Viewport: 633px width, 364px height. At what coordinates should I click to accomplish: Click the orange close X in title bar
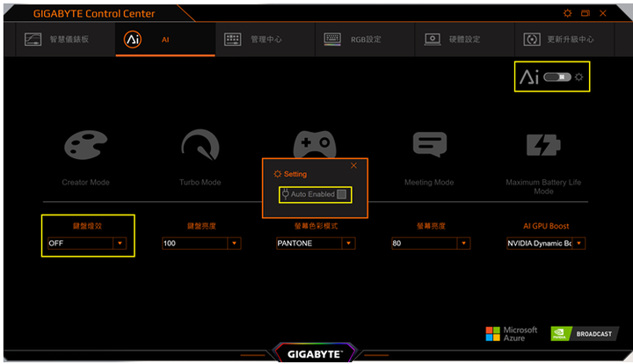pos(603,13)
